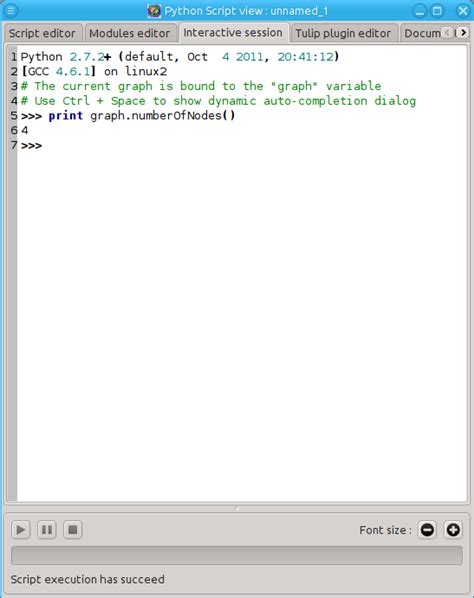Increase font size with plus icon
This screenshot has width=474, height=598.
(453, 530)
